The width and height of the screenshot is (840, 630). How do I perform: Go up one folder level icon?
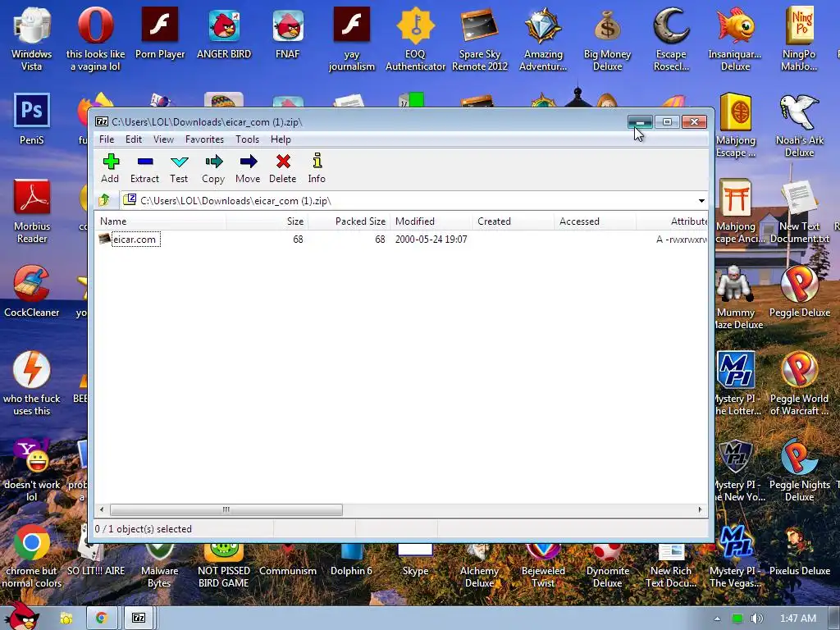click(104, 200)
